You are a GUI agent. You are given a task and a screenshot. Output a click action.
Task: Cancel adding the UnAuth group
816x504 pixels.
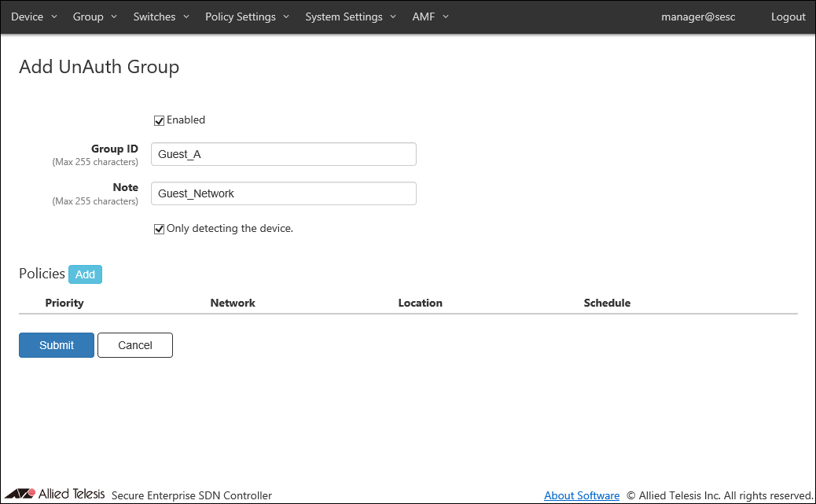click(134, 345)
